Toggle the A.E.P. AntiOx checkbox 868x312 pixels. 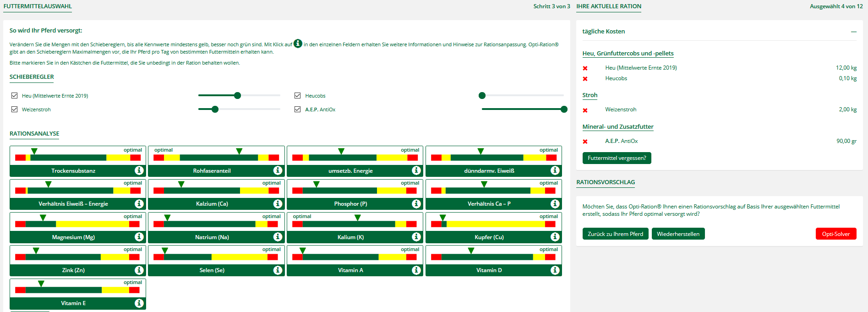tap(298, 109)
